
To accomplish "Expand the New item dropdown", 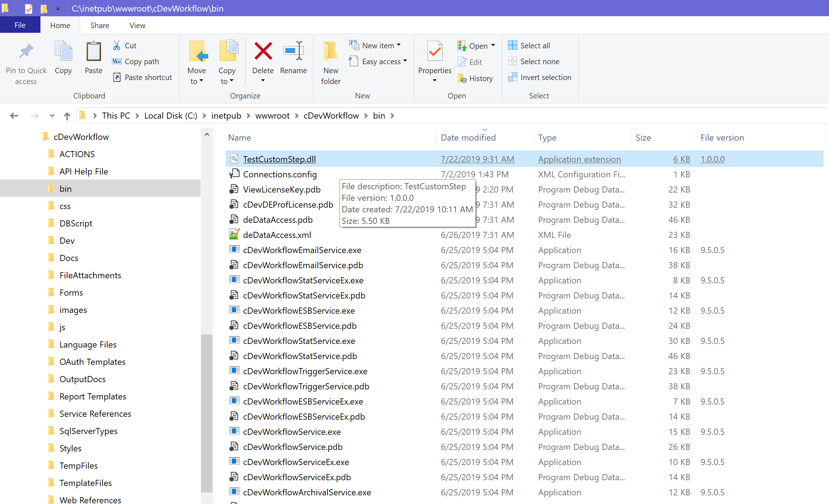I will click(399, 45).
